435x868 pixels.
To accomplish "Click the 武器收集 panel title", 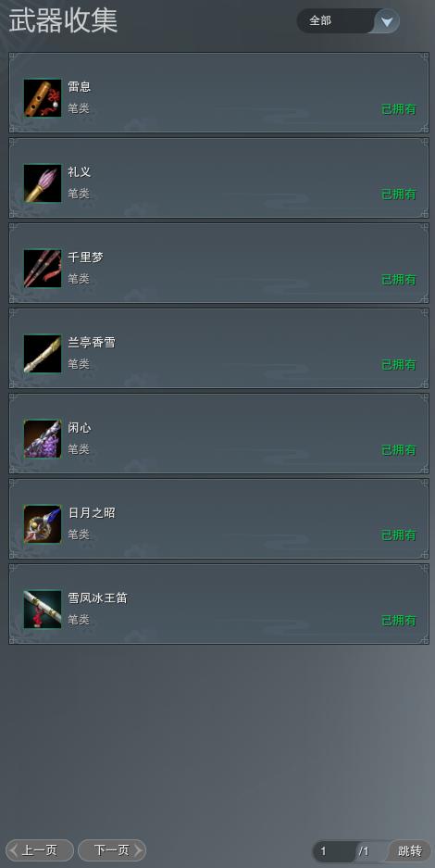I will click(x=63, y=21).
